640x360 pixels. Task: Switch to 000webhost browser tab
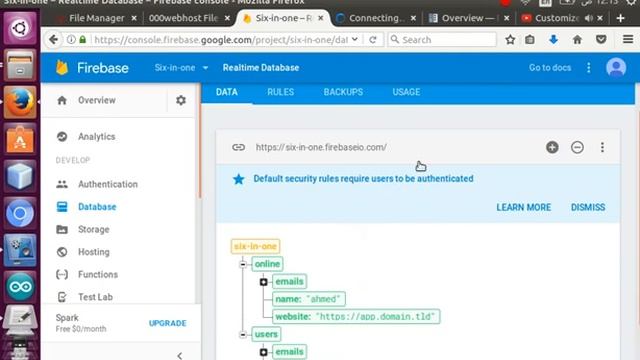(184, 18)
